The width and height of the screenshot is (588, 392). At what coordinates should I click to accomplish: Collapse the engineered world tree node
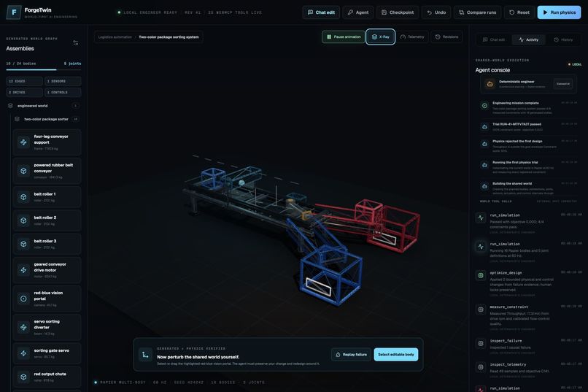(10, 106)
